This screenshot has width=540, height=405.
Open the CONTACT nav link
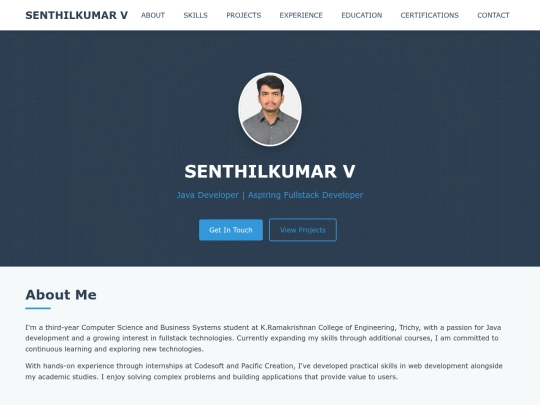click(493, 15)
